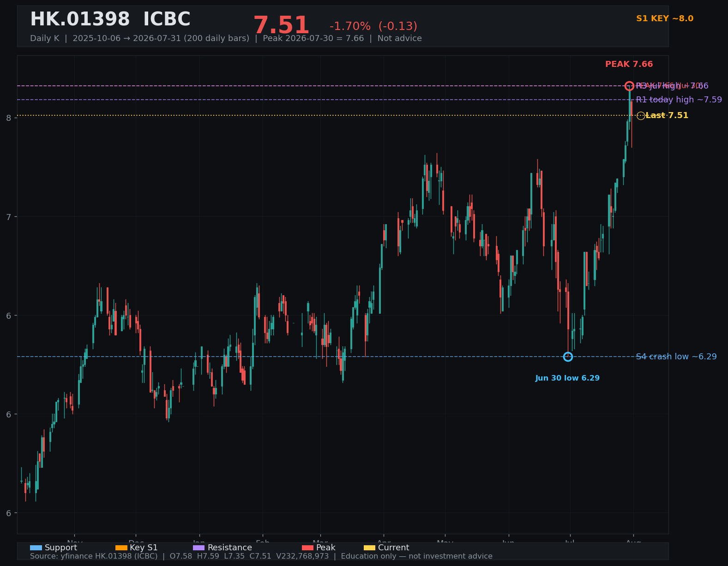Click the orange "S1 KEY ~8.0" label
The height and width of the screenshot is (566, 728).
(x=665, y=18)
